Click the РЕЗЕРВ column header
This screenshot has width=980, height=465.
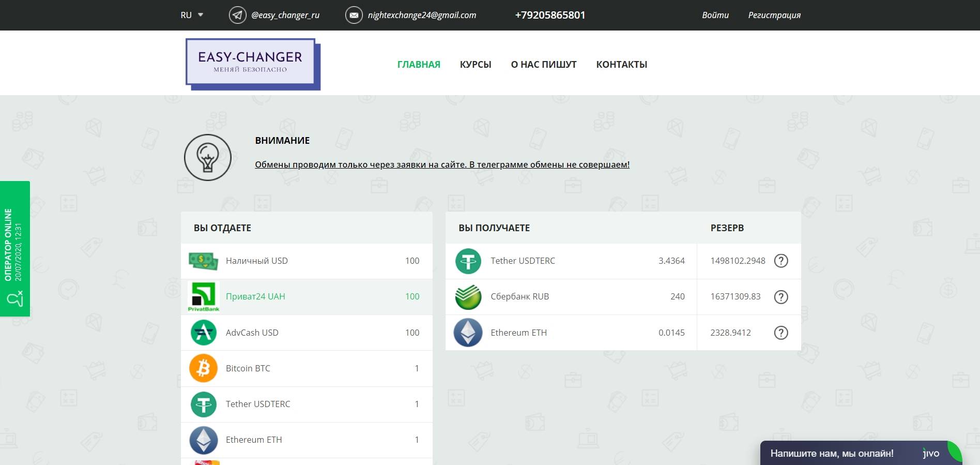[x=727, y=228]
